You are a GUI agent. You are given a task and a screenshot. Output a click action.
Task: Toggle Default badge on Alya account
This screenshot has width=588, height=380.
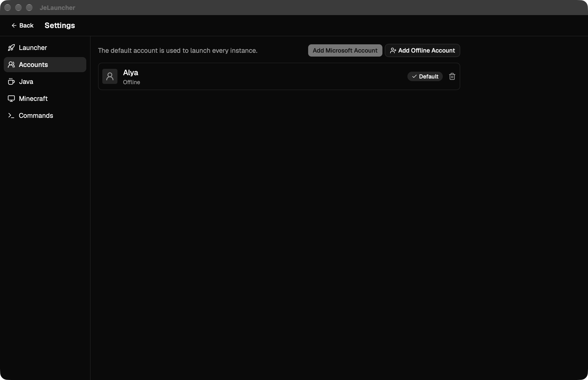(425, 76)
